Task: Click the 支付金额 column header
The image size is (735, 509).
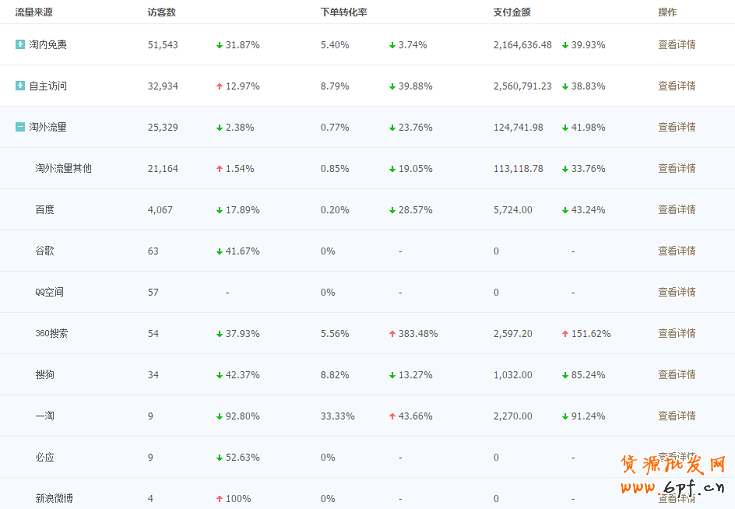Action: click(511, 12)
